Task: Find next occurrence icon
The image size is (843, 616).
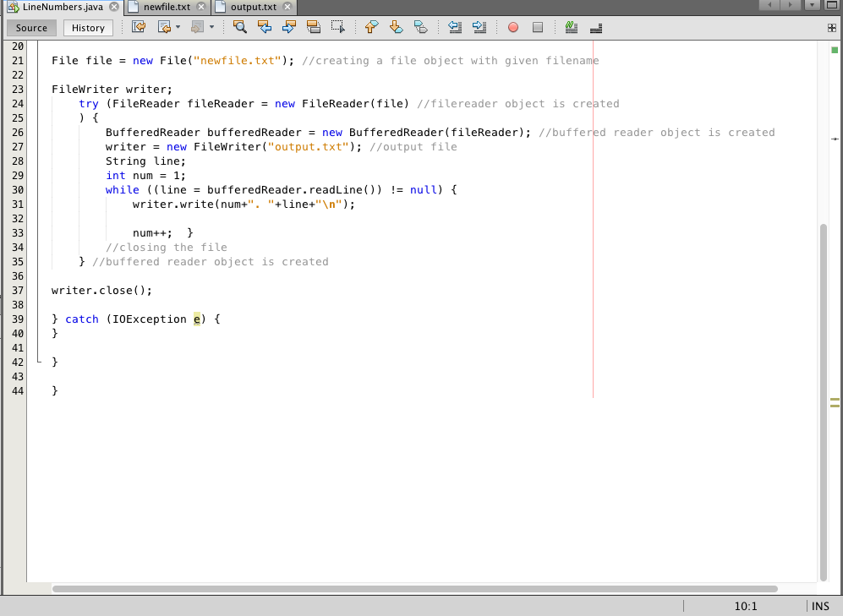Action: [x=288, y=27]
